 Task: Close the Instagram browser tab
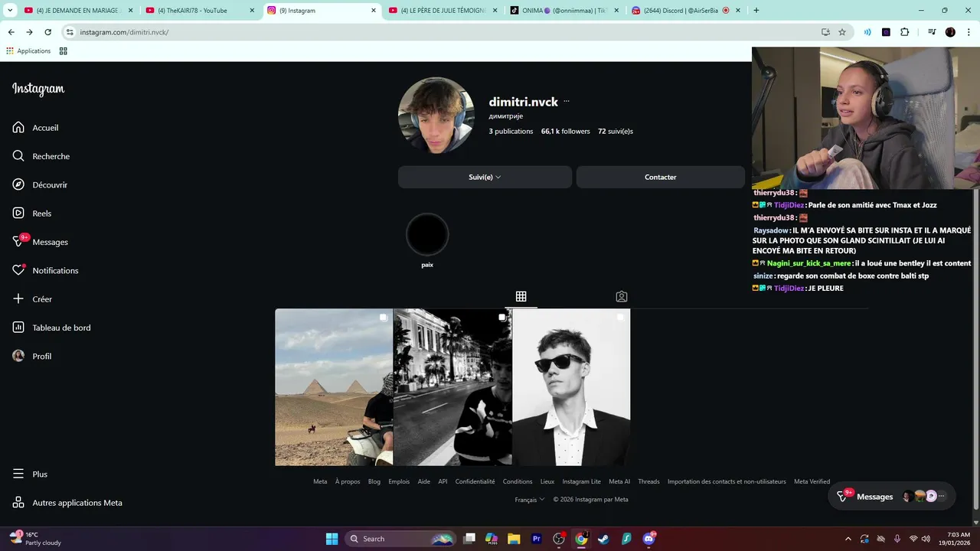tap(374, 11)
